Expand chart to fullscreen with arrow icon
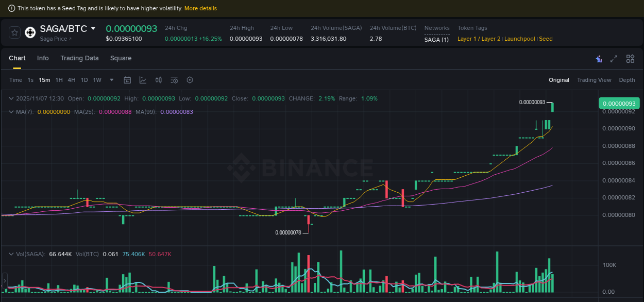This screenshot has height=302, width=644. (614, 59)
